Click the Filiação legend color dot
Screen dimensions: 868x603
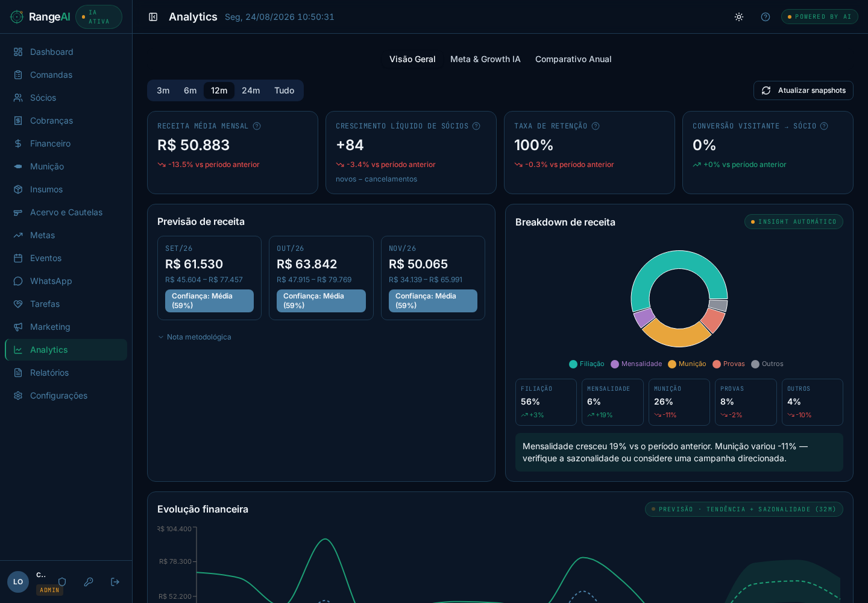pos(573,364)
